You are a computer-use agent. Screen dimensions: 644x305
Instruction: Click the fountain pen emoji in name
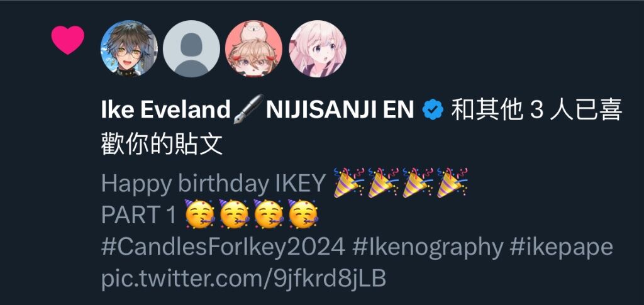coord(248,109)
